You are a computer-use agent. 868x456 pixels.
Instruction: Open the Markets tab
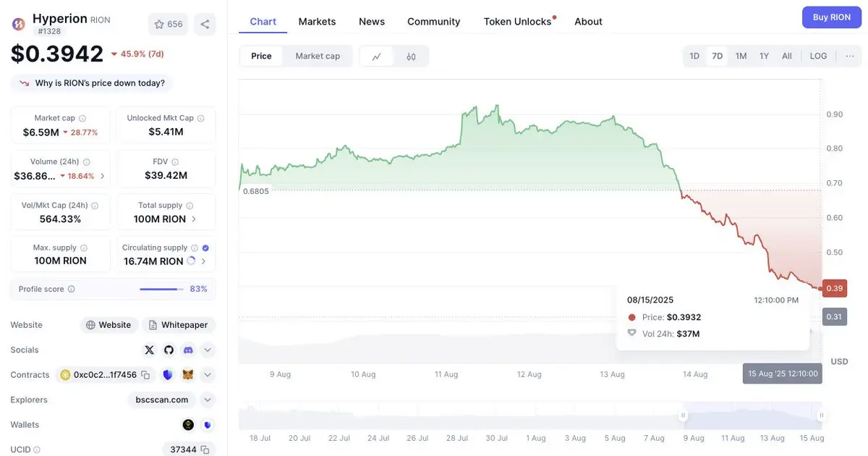317,22
